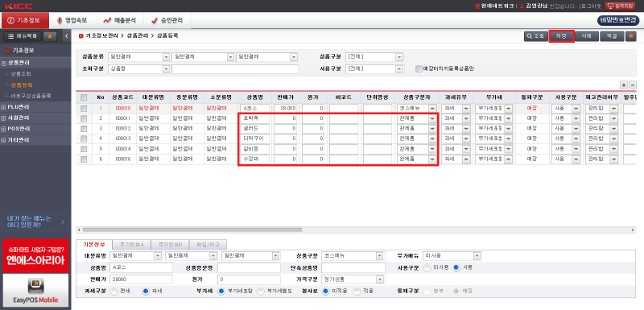Open the 메뉴목록 menu list button
Screen dimensions: 644x310
click(23, 36)
